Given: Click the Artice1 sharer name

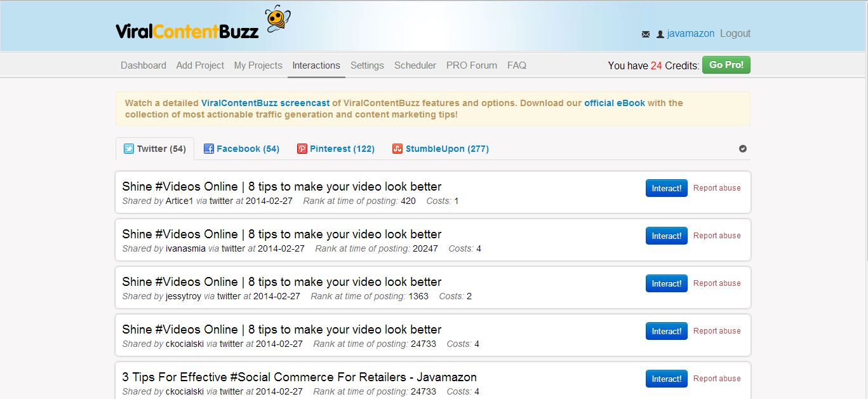Looking at the screenshot, I should pyautogui.click(x=179, y=201).
